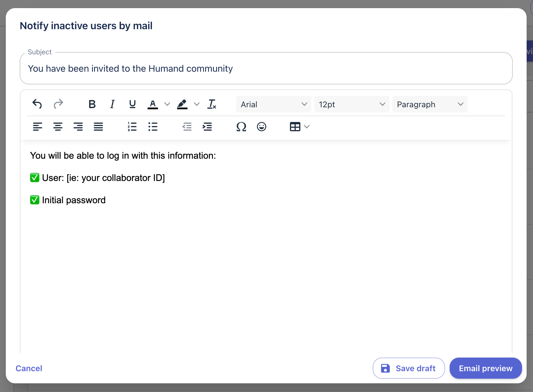Toggle underline formatting

pyautogui.click(x=133, y=104)
